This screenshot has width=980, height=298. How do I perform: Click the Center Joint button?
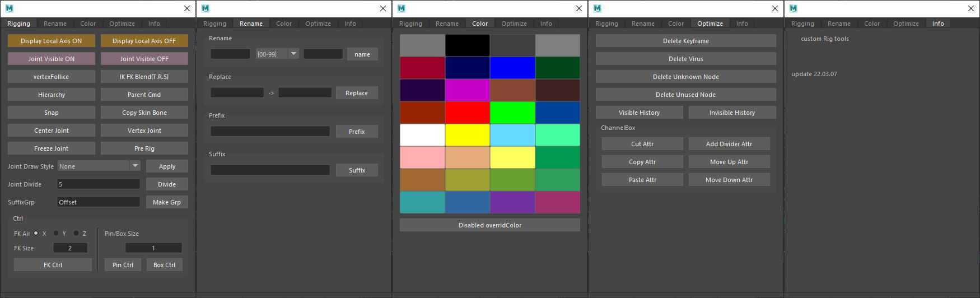pos(51,131)
